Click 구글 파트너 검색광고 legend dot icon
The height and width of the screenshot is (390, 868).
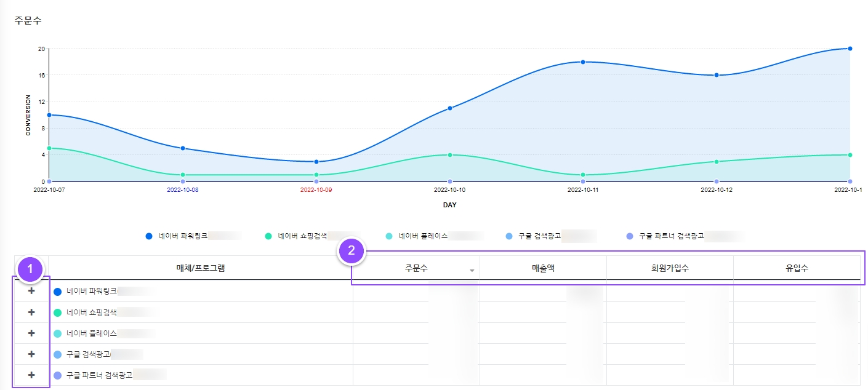coord(629,236)
